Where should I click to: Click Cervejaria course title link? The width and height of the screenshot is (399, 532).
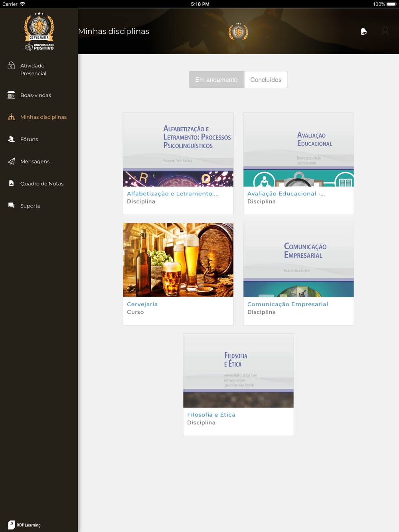142,304
